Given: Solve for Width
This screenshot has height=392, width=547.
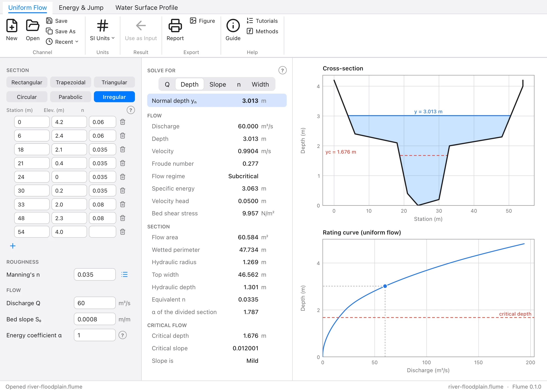Looking at the screenshot, I should (260, 84).
